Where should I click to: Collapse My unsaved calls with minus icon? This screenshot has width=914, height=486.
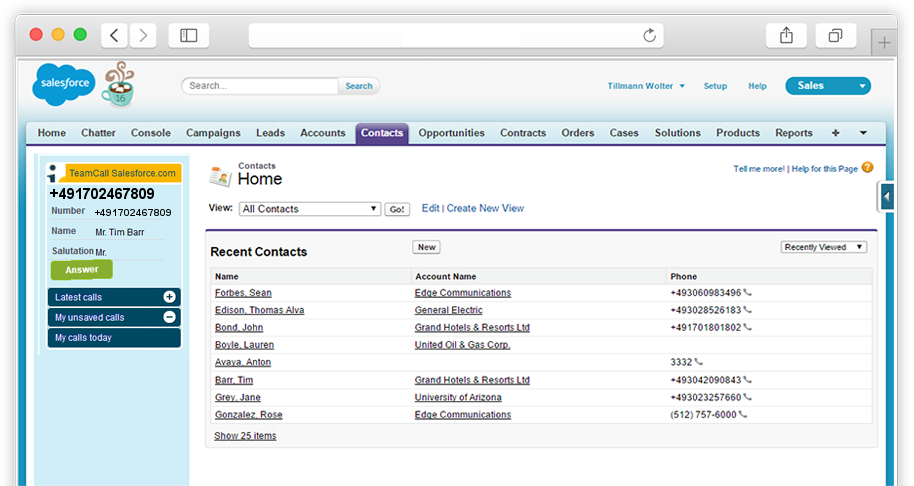pos(170,317)
